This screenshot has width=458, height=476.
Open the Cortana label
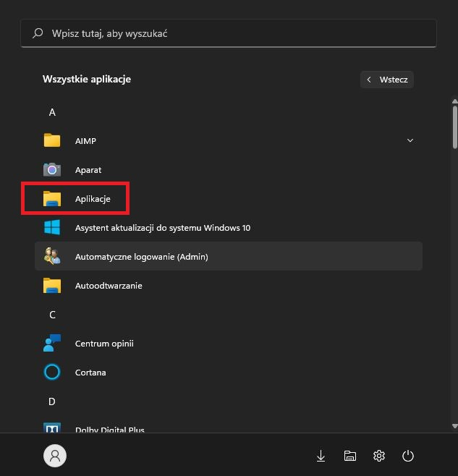coord(90,373)
